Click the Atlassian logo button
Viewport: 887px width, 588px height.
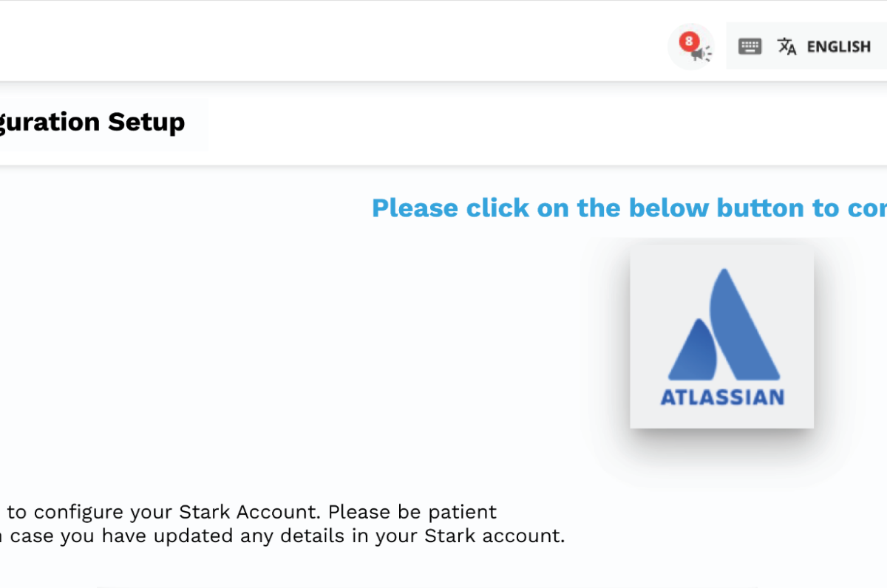721,337
